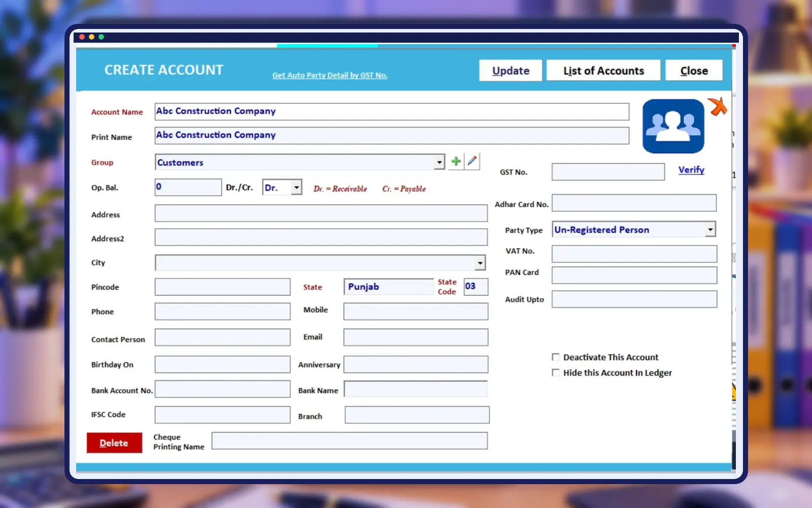Click the Mobile number field

(416, 311)
